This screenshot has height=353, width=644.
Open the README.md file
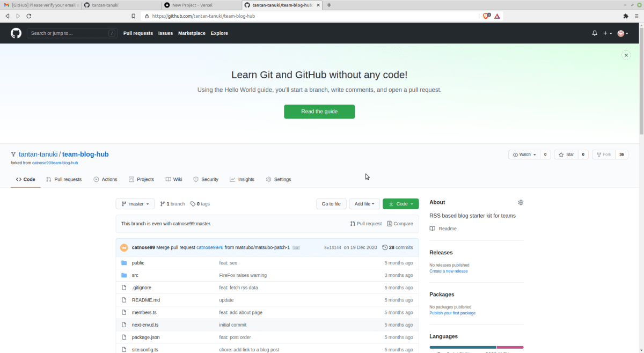click(146, 300)
